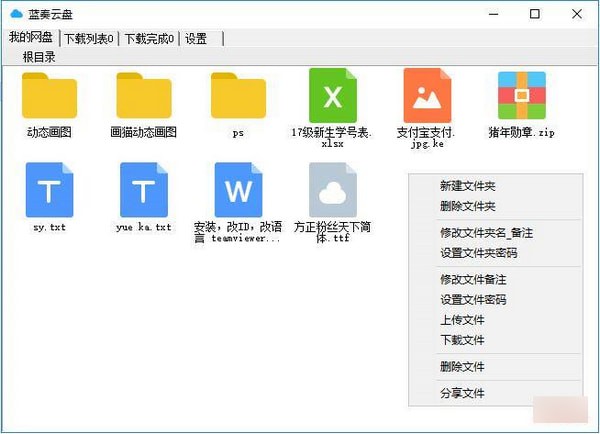Viewport: 600px width, 434px height.
Task: Select the 猪年勋章.zip archive icon
Action: pyautogui.click(x=521, y=95)
